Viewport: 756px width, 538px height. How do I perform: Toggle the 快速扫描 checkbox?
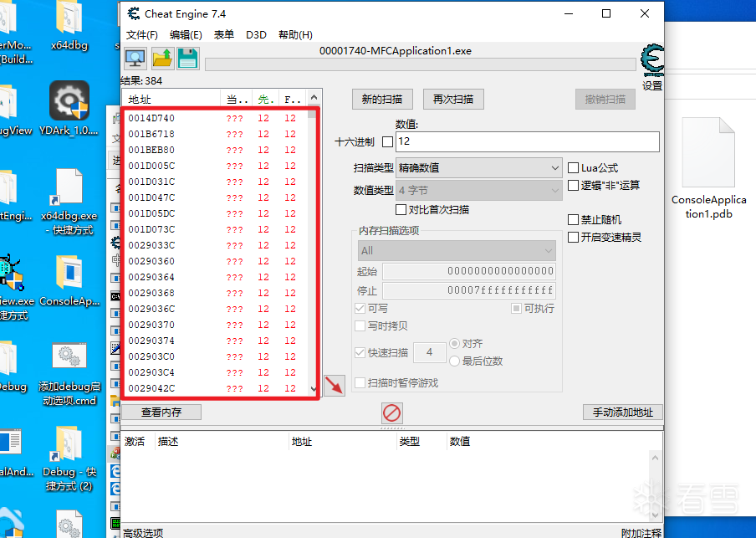pos(360,353)
